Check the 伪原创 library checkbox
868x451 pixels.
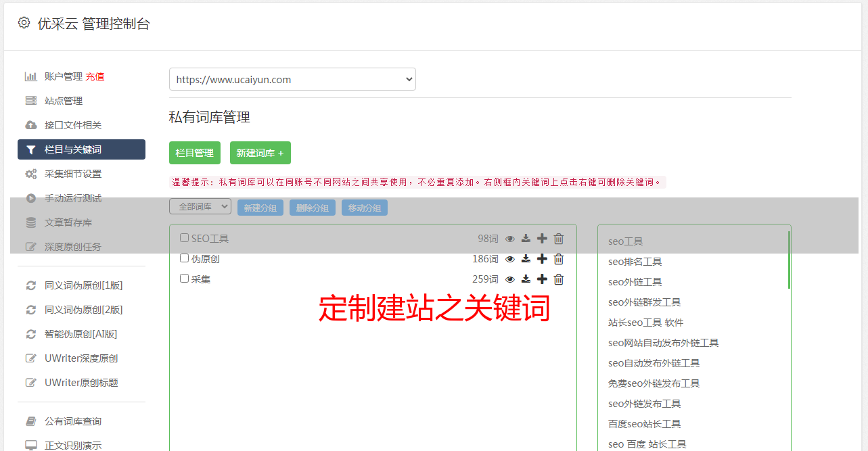184,258
